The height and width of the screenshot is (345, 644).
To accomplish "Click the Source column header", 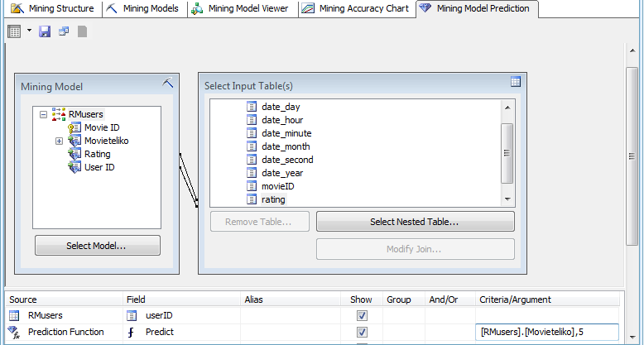I will coord(65,299).
